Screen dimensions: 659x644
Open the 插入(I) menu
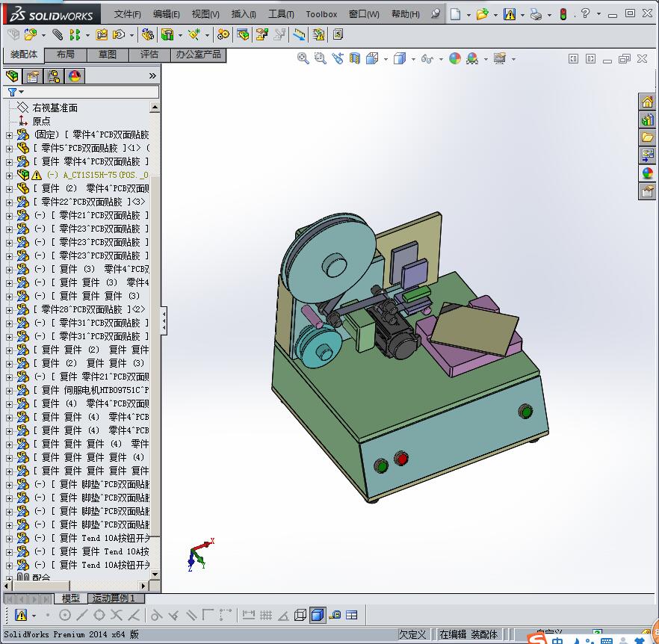(x=244, y=14)
